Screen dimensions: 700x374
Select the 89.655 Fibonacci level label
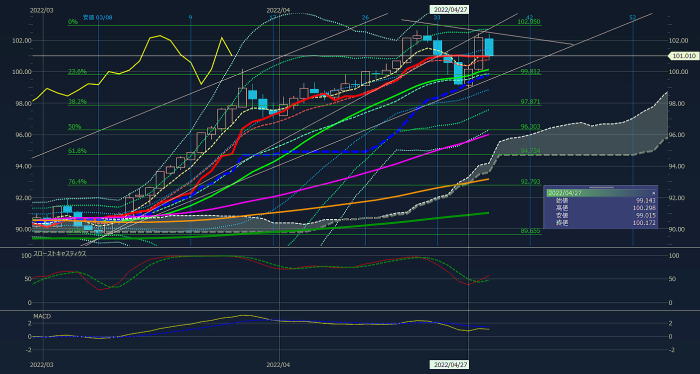(531, 231)
